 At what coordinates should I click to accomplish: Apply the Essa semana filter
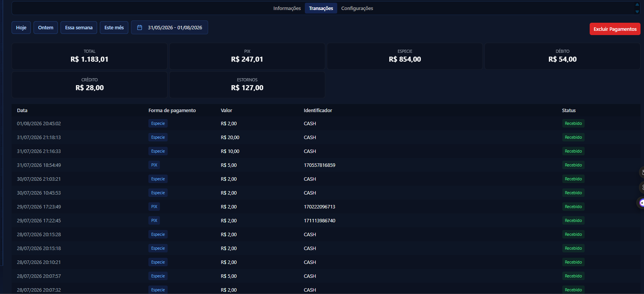[x=79, y=27]
